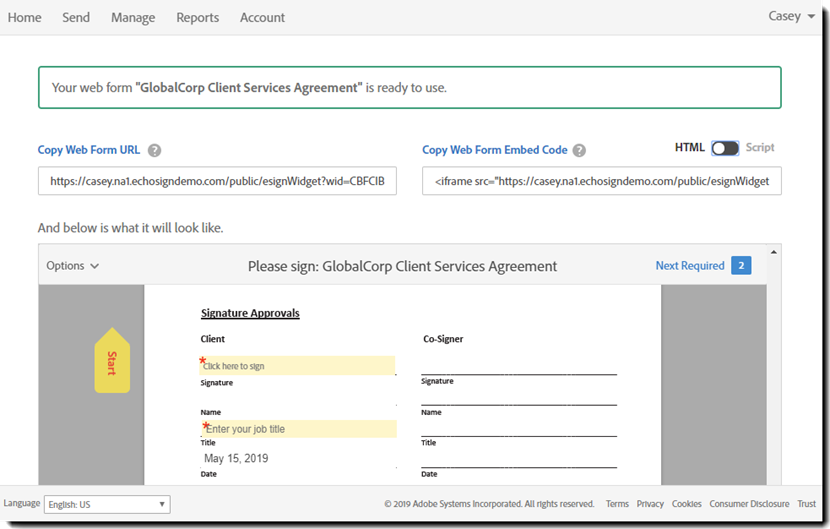Screen dimensions: 830x529
Task: Click the red asterisk on signature field
Action: [x=203, y=360]
